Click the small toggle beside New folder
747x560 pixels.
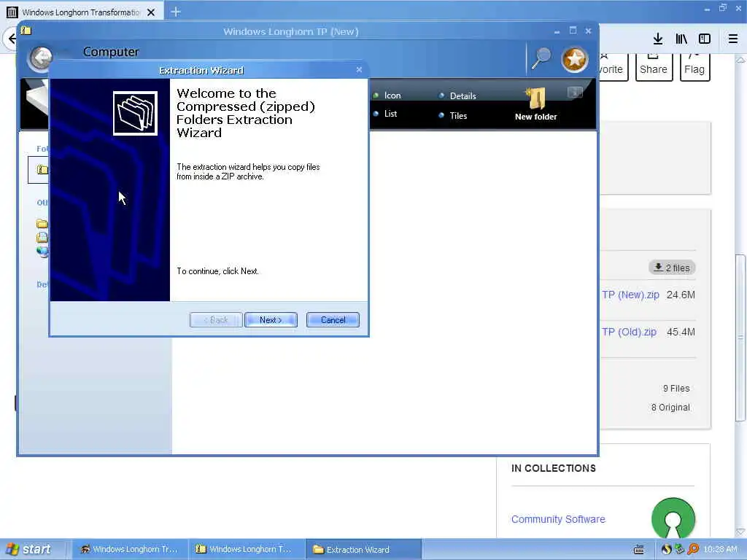[575, 93]
